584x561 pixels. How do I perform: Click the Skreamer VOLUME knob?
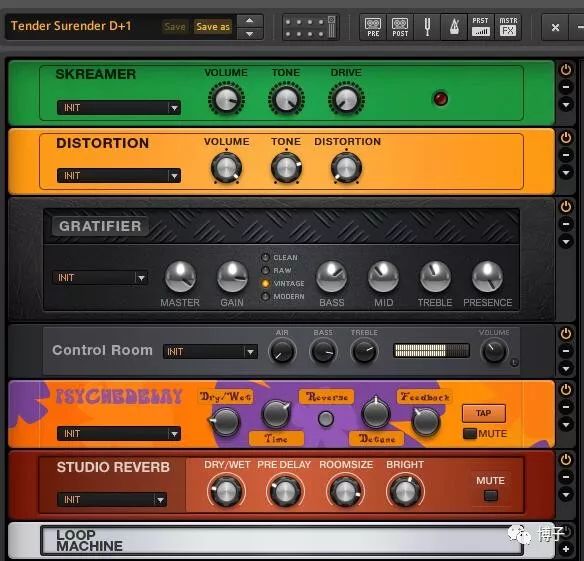click(x=226, y=99)
